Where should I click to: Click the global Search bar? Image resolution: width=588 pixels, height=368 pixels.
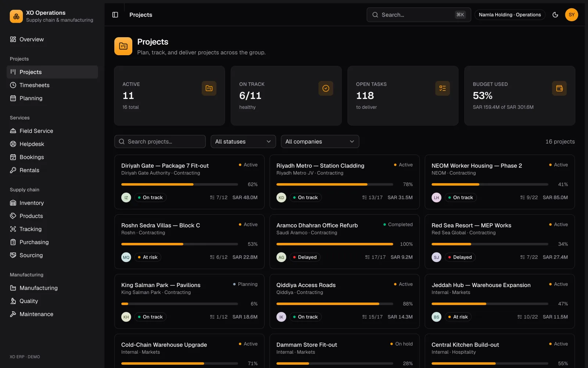pos(419,15)
